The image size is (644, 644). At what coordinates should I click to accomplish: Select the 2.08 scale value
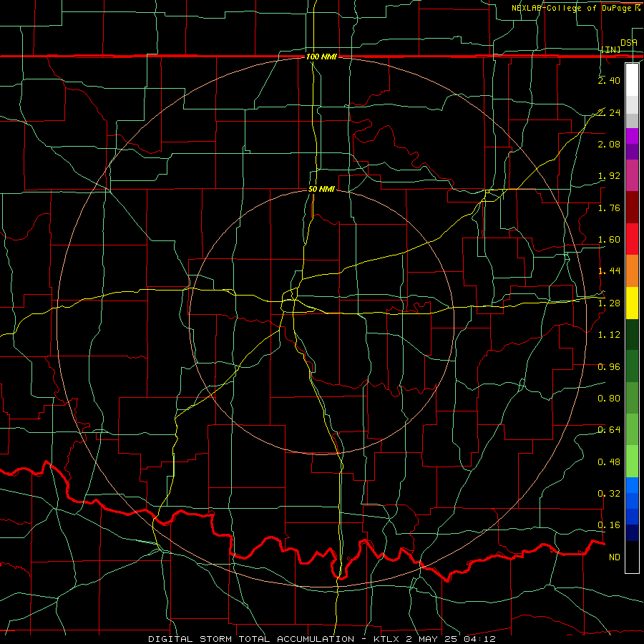click(609, 144)
